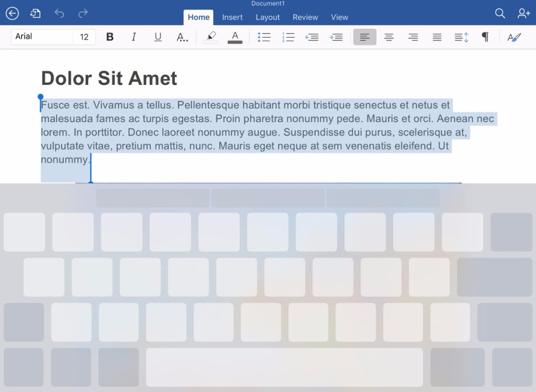Switch to the Review tab

tap(305, 17)
